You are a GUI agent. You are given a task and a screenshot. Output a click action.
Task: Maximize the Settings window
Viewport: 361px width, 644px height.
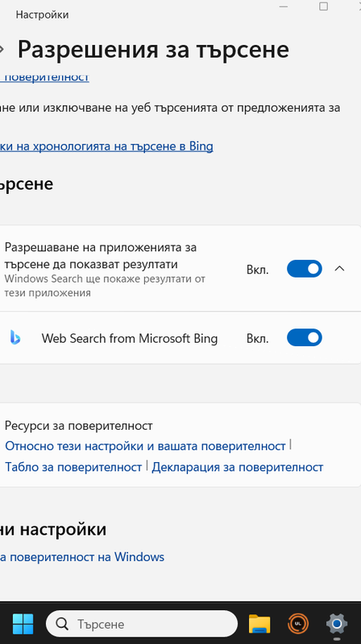click(x=324, y=6)
